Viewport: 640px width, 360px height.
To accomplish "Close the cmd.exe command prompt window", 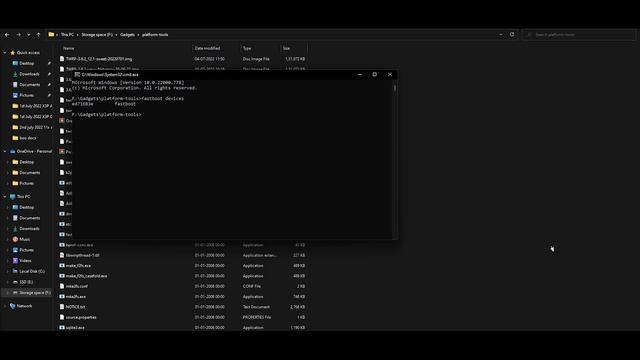I will [390, 75].
